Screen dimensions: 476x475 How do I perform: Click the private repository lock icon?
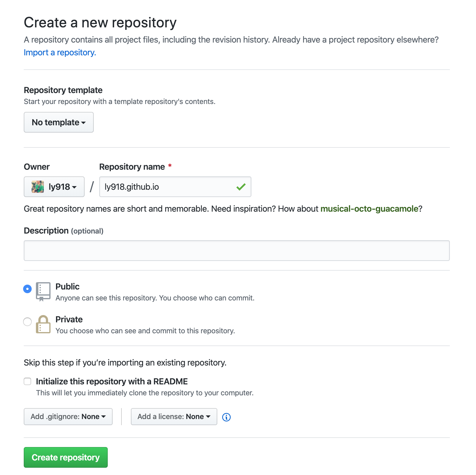(43, 324)
